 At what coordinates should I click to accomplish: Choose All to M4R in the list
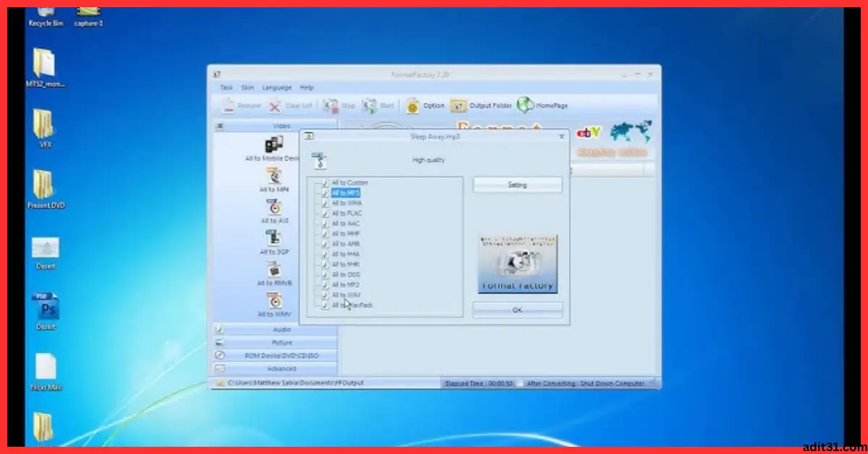point(346,265)
